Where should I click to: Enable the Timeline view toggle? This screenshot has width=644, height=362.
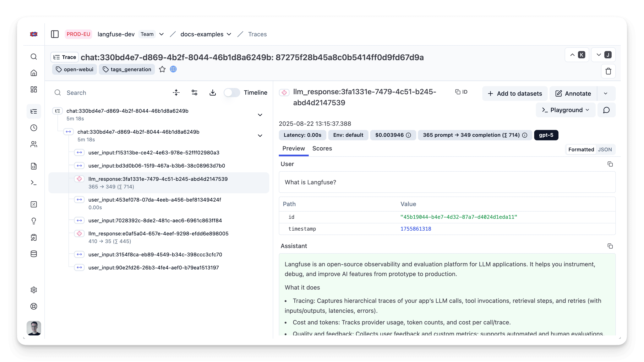coord(231,93)
